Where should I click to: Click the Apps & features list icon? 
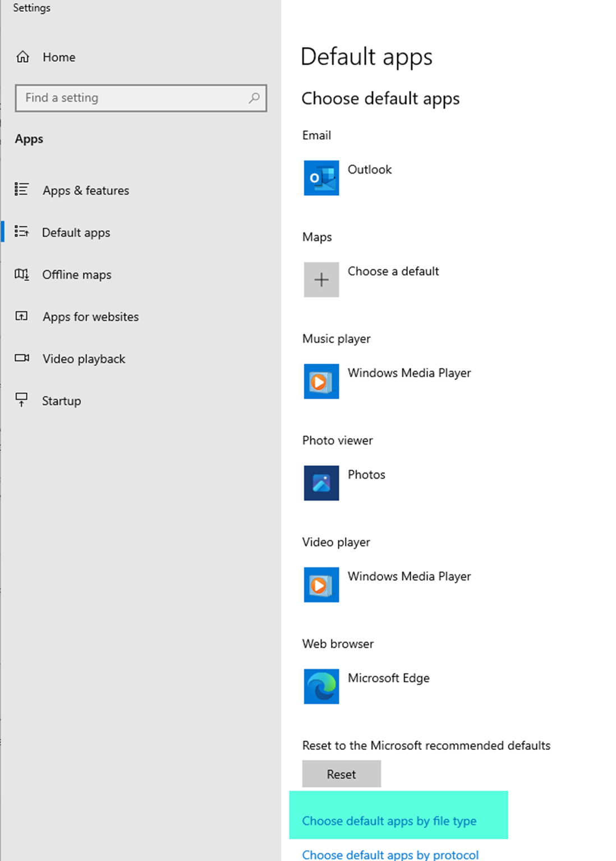(21, 189)
